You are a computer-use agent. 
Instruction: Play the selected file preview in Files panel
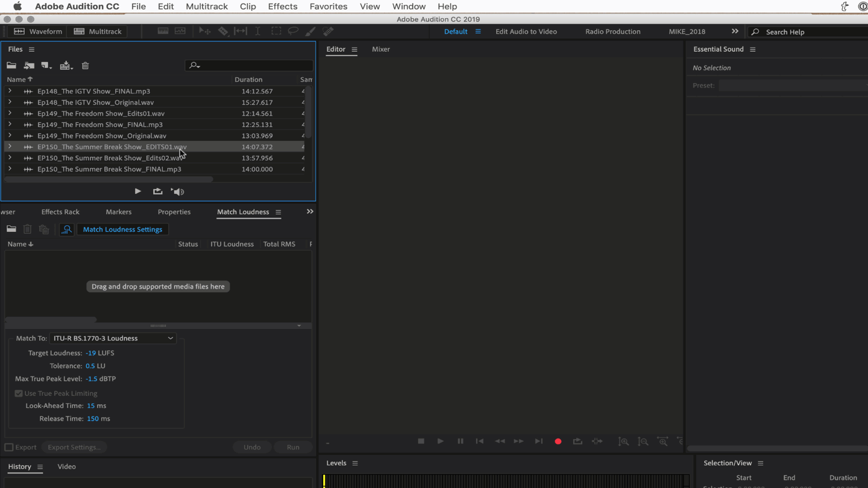[x=138, y=192]
